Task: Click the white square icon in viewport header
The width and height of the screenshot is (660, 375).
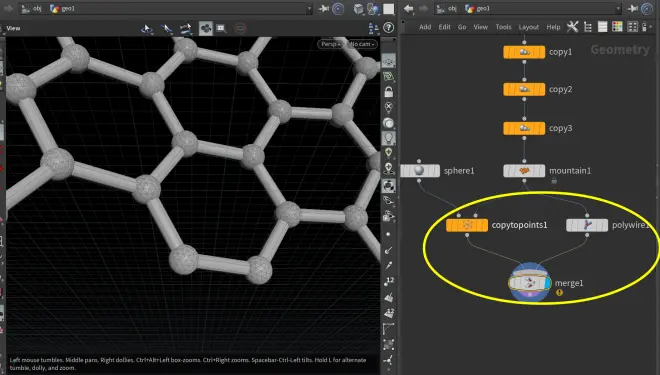Action: point(389,8)
